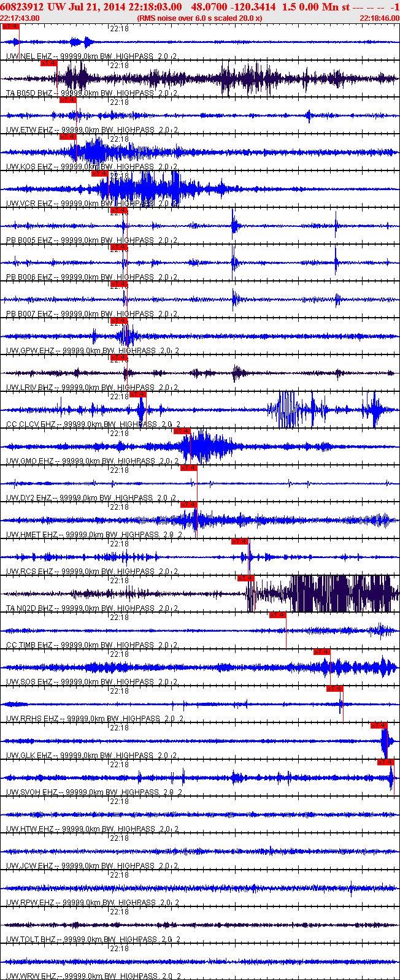The height and width of the screenshot is (980, 400).
Task: Click the end time label 22:18:46.00
Action: pyautogui.click(x=380, y=18)
